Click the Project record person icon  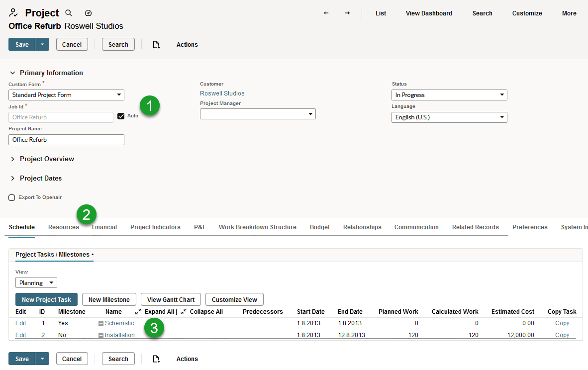click(x=13, y=13)
